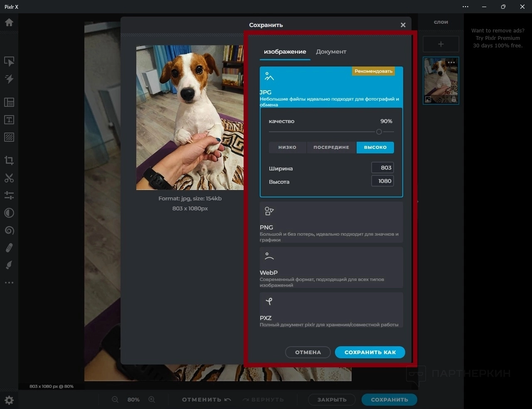This screenshot has height=409, width=532.
Task: Click the Сохранить dialog title
Action: (x=266, y=25)
